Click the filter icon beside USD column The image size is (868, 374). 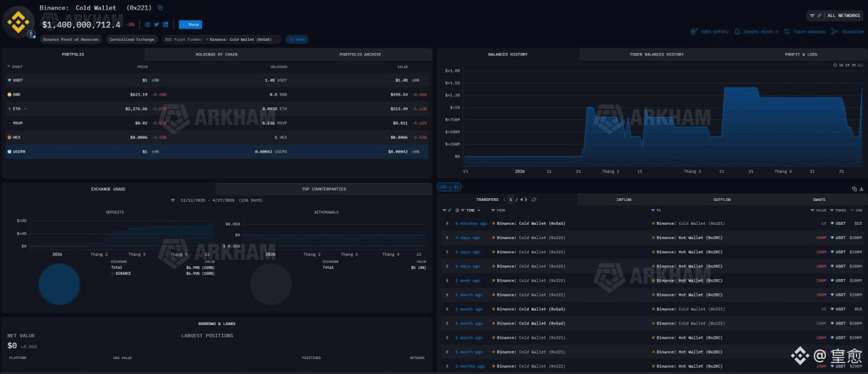tap(852, 210)
